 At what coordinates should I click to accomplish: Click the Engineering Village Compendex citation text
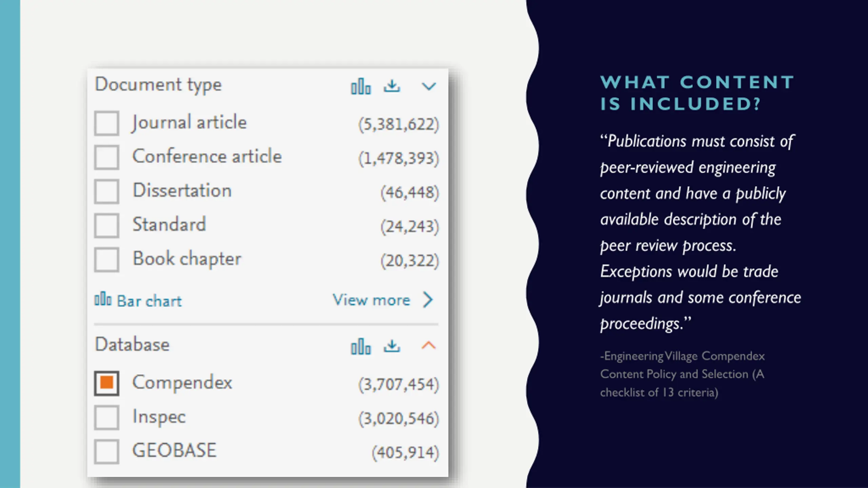click(682, 374)
